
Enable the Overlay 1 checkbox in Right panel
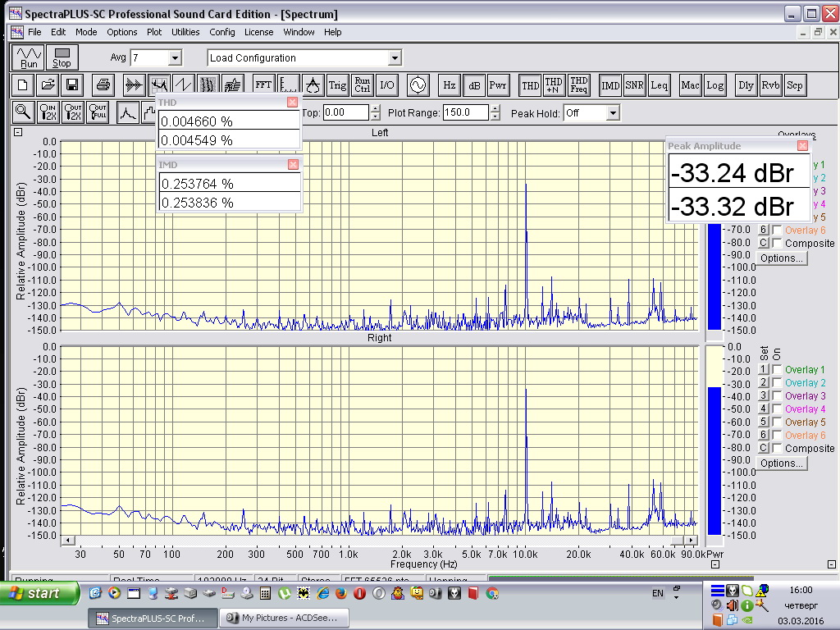(x=777, y=370)
